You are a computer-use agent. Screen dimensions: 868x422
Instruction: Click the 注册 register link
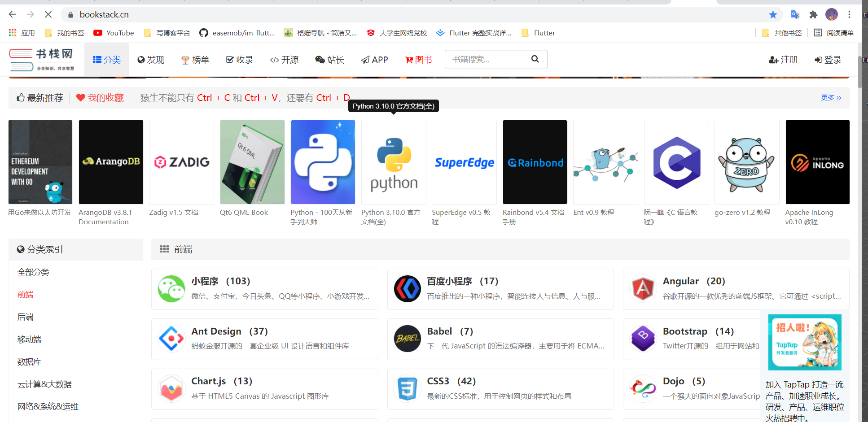(x=784, y=60)
